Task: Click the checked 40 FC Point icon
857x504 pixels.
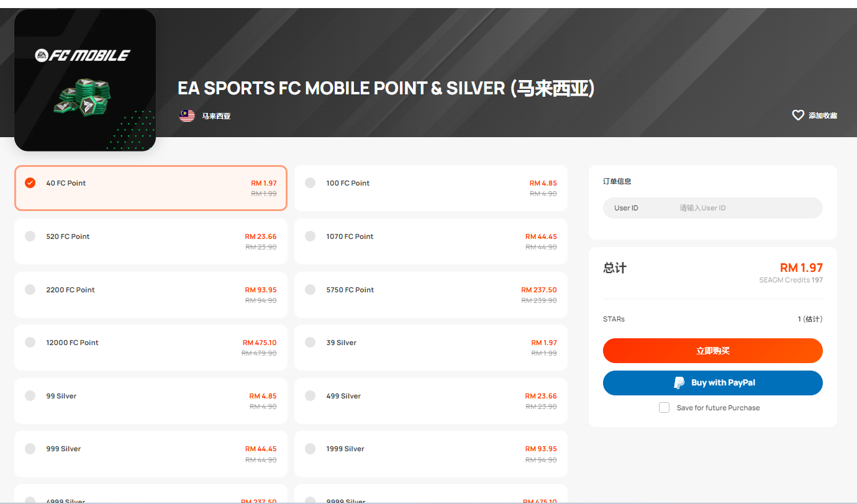Action: tap(30, 183)
